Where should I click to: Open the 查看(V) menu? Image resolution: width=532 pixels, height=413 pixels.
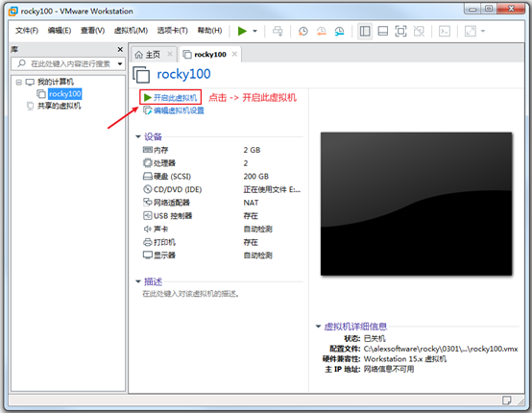(92, 31)
